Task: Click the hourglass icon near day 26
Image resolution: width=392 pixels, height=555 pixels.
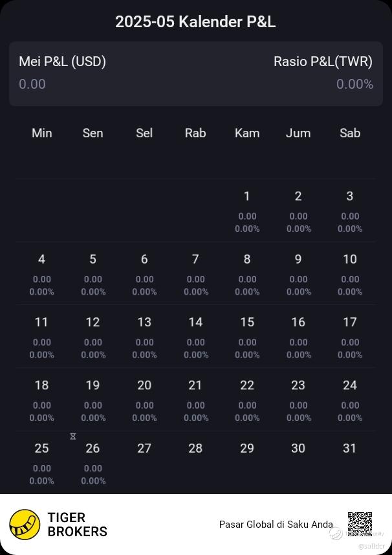Action: pyautogui.click(x=73, y=436)
